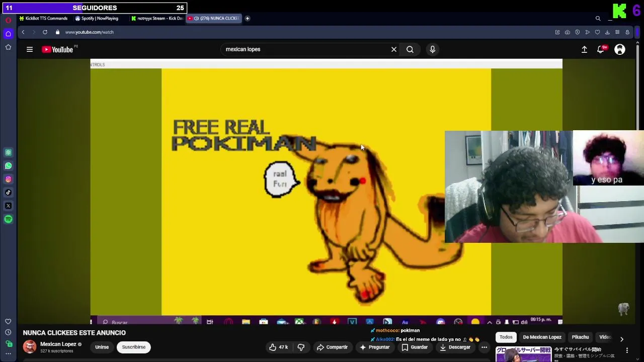Click the Compartir share button
The height and width of the screenshot is (362, 644).
[x=333, y=347]
